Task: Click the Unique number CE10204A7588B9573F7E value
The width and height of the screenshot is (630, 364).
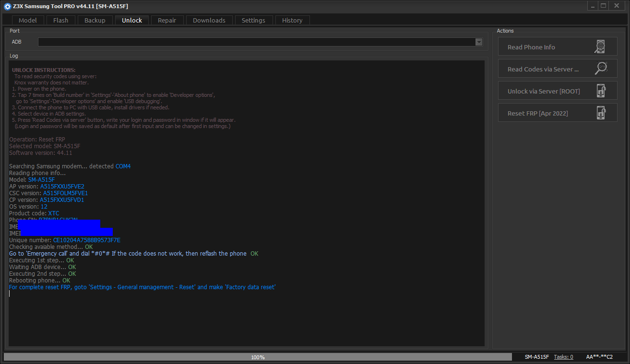Action: [x=87, y=240]
